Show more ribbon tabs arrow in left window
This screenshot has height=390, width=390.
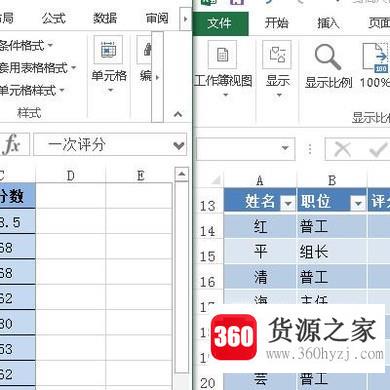coord(185,19)
